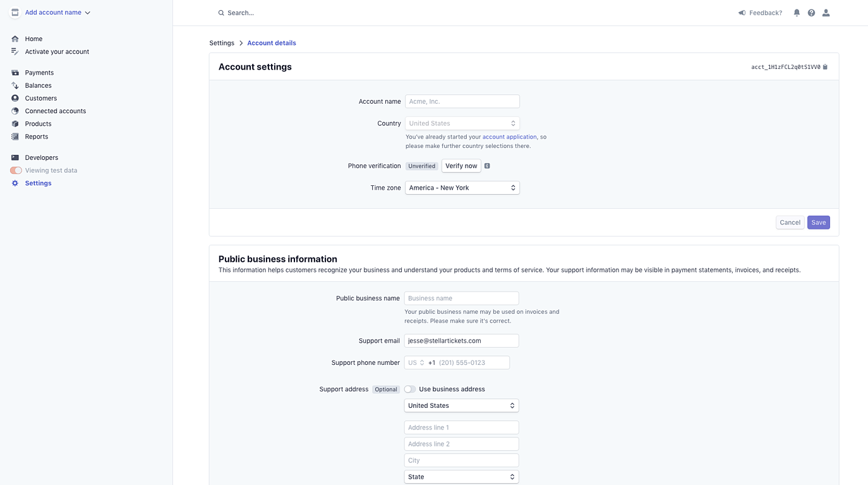Click info icon next to Verify now
Screen dimensions: 868x485
coord(487,166)
